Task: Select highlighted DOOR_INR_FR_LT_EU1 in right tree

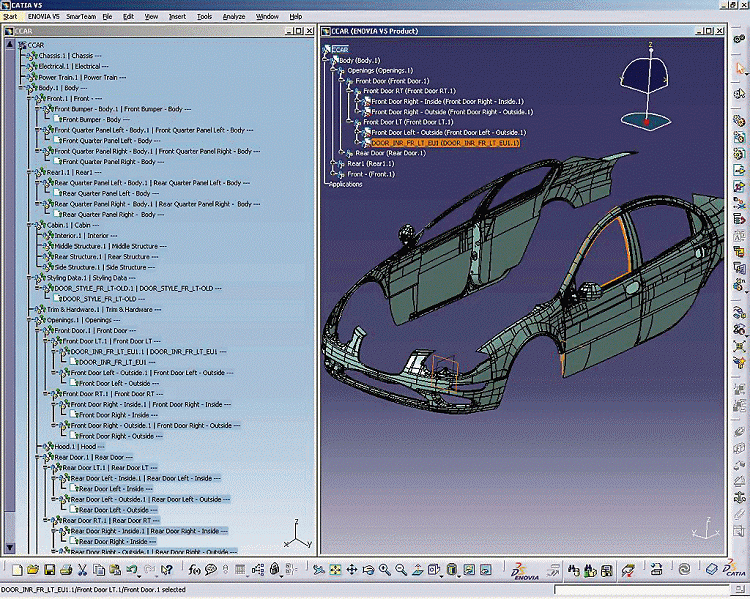Action: pyautogui.click(x=445, y=143)
